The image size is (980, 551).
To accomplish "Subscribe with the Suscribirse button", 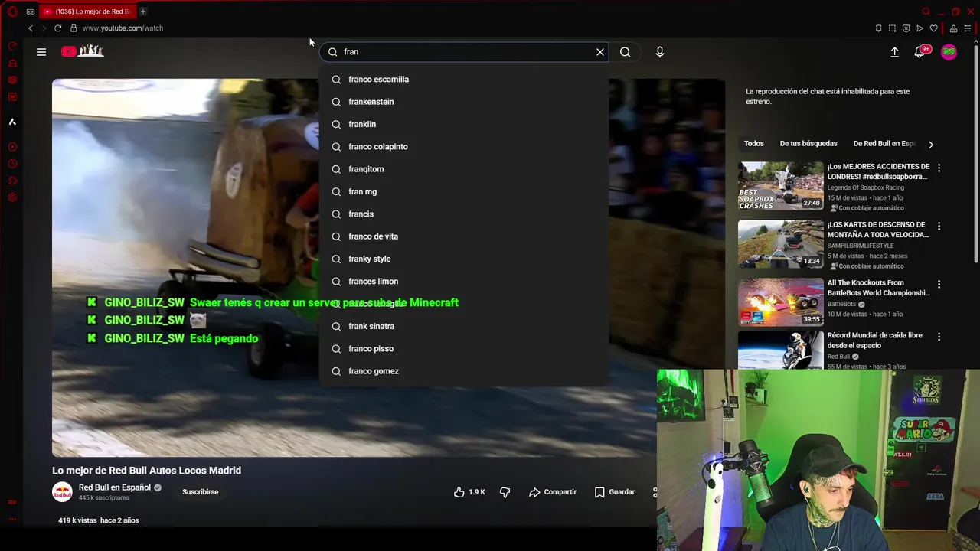I will click(x=200, y=492).
